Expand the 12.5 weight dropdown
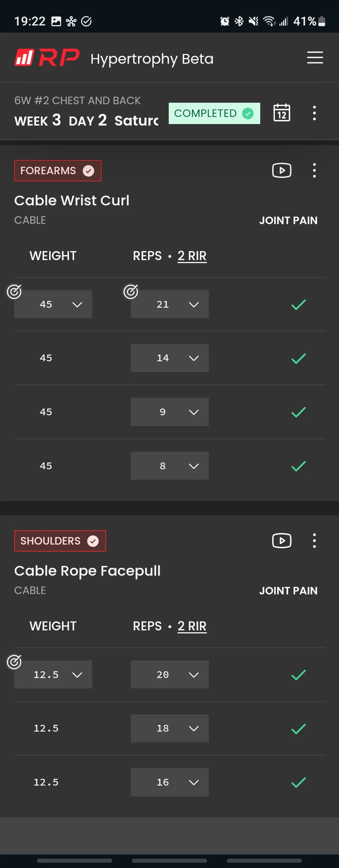The width and height of the screenshot is (339, 868). point(53,675)
